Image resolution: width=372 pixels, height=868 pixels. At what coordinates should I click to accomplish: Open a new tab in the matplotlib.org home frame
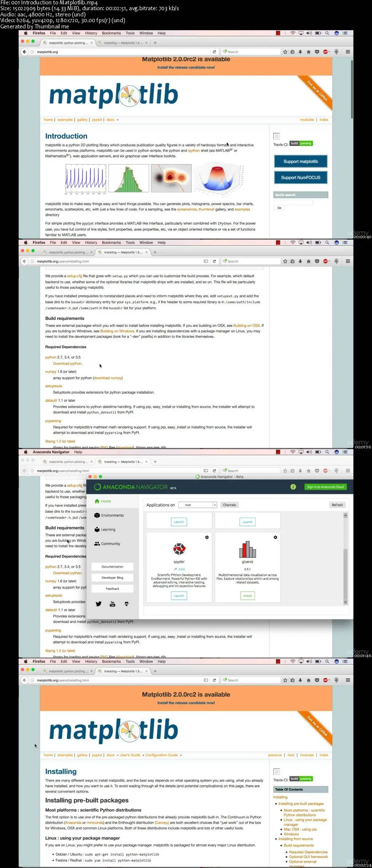point(155,43)
